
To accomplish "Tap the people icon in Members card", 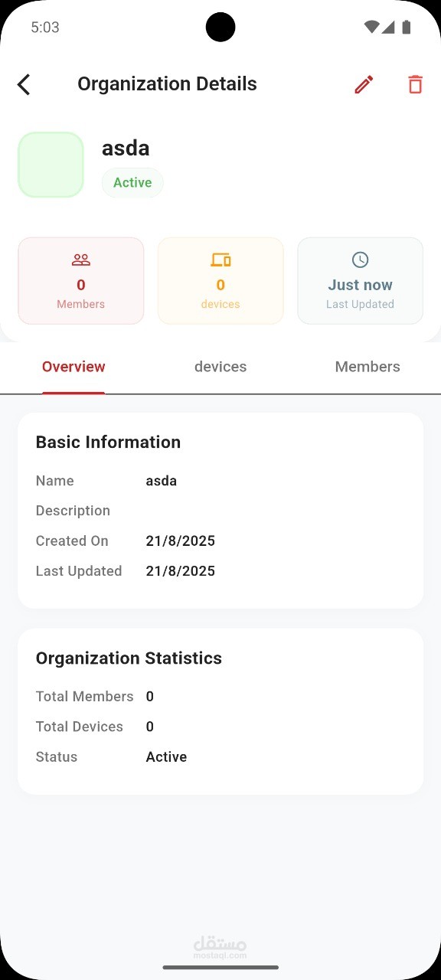I will [81, 260].
